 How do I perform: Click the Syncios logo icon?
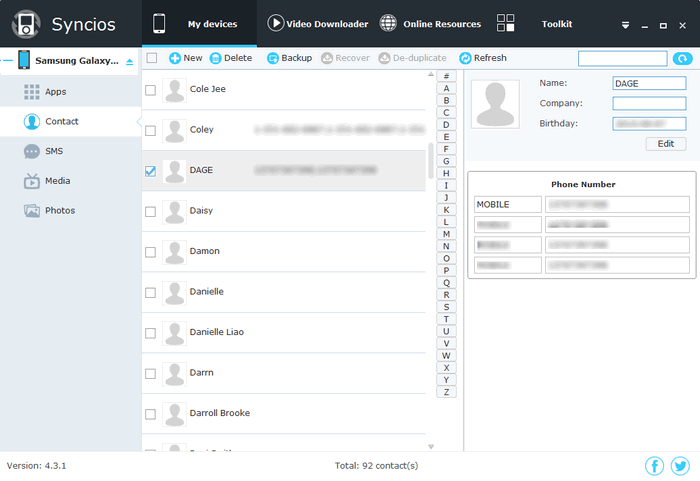point(26,24)
